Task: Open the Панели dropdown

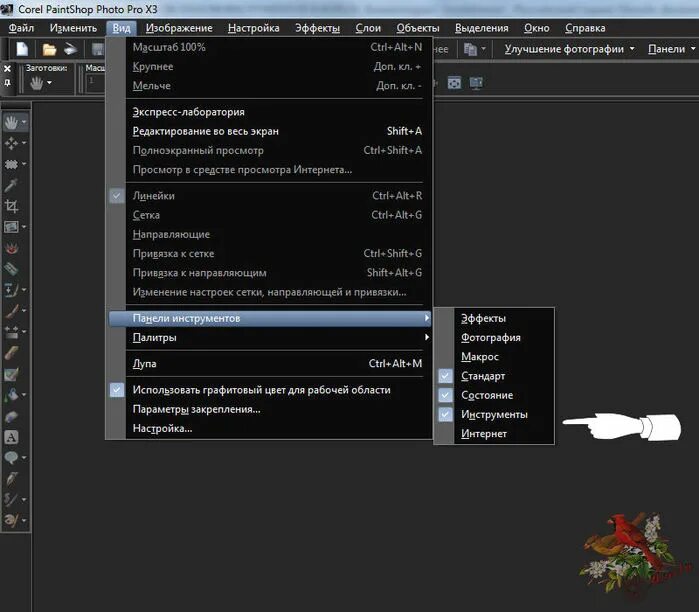Action: point(671,49)
